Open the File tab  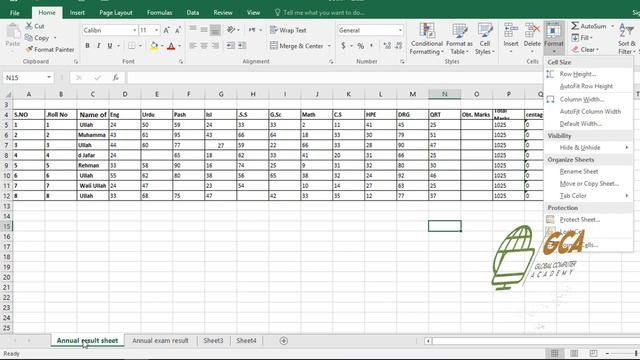(x=15, y=13)
